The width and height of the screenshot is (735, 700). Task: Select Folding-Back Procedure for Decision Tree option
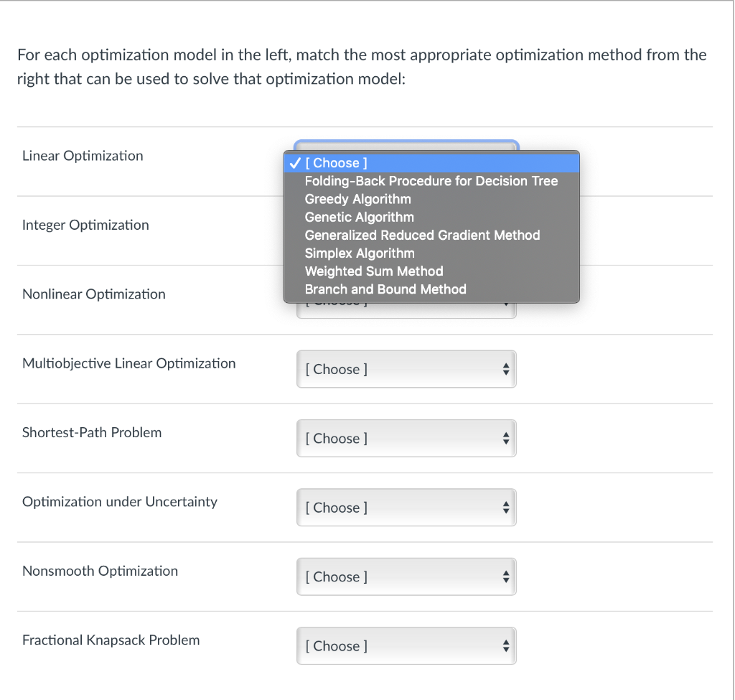[x=431, y=181]
